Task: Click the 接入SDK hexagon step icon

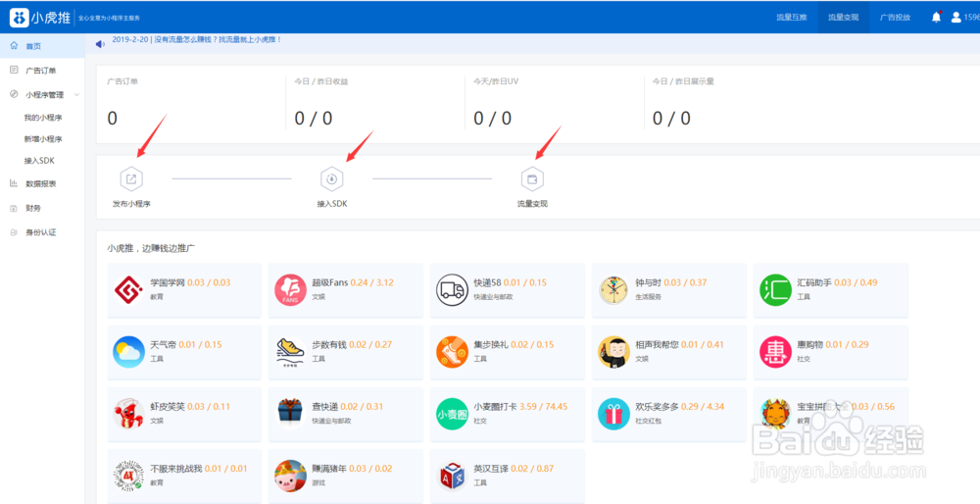Action: coord(332,178)
